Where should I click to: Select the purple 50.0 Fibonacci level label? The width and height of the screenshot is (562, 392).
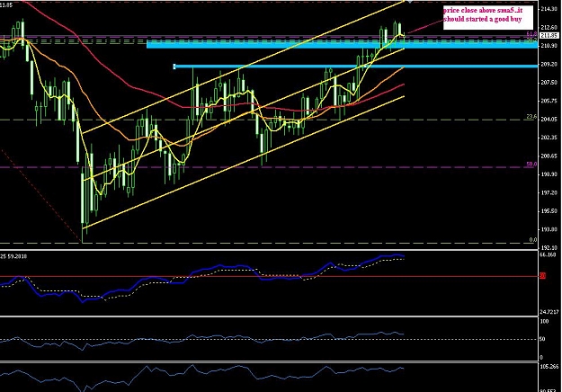531,165
